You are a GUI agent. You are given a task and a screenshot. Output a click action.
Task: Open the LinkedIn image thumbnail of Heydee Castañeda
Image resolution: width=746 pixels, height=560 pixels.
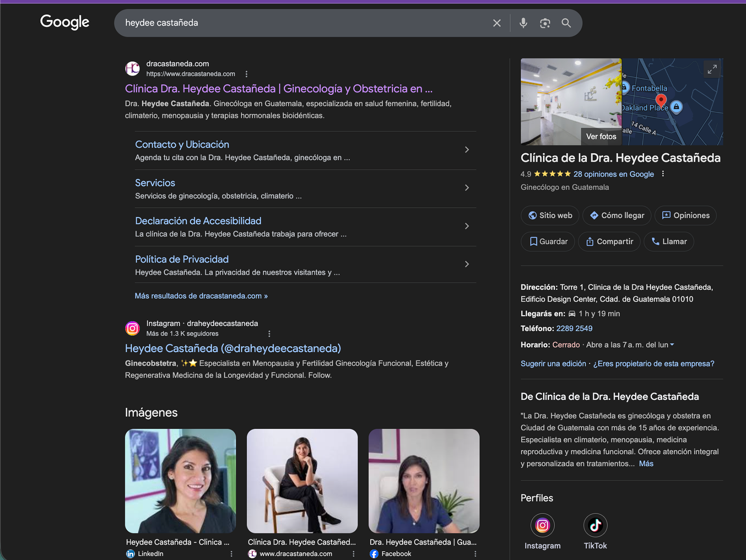coord(180,480)
